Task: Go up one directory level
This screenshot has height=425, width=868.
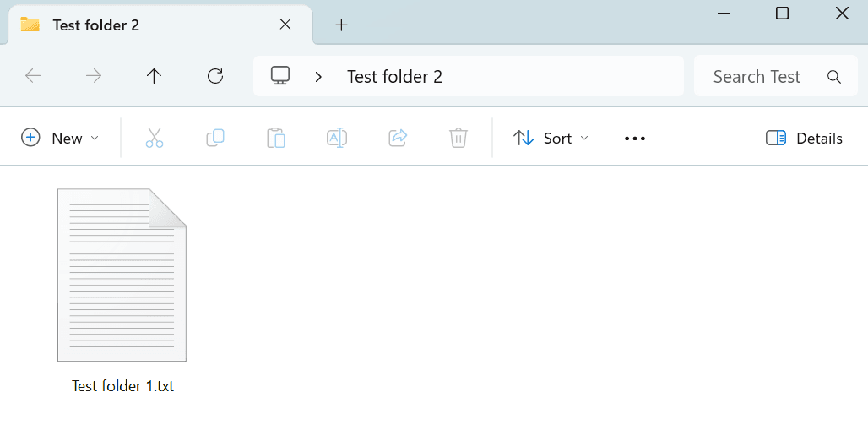Action: (x=154, y=76)
